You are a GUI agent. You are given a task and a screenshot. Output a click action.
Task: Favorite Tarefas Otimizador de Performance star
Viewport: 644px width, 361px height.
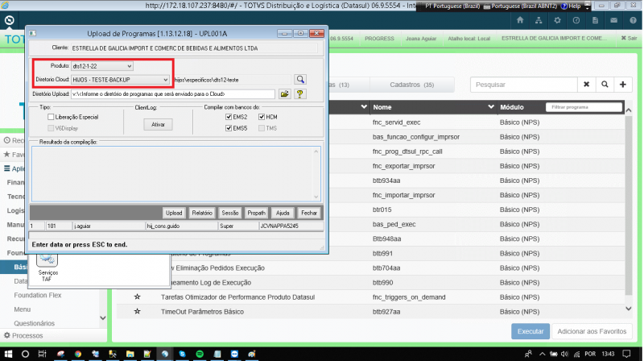coord(137,297)
